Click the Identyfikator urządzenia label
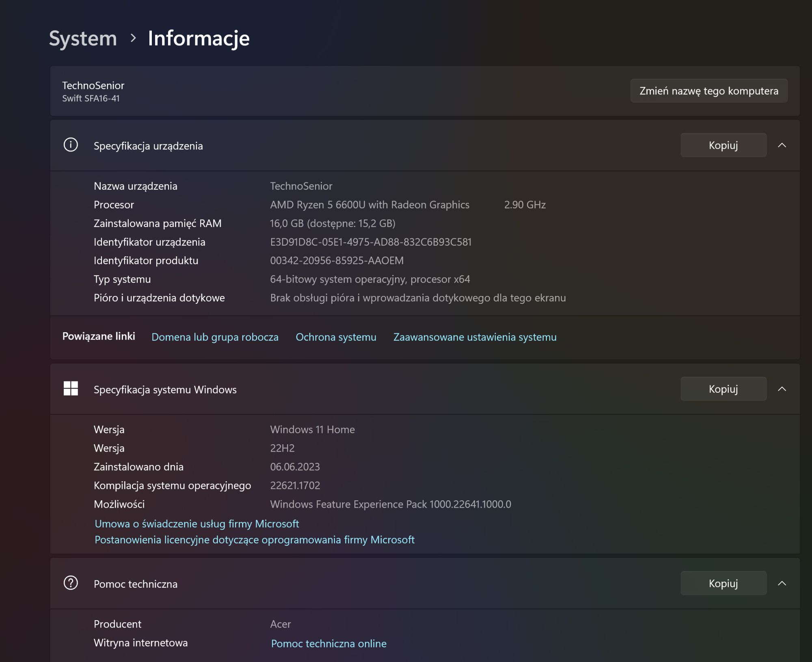Viewport: 812px width, 662px height. [x=149, y=242]
